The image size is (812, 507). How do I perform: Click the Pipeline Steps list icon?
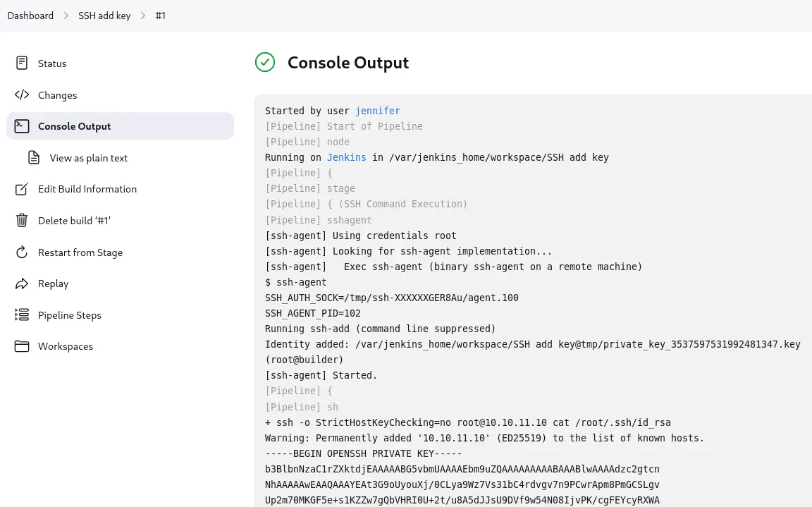click(22, 315)
